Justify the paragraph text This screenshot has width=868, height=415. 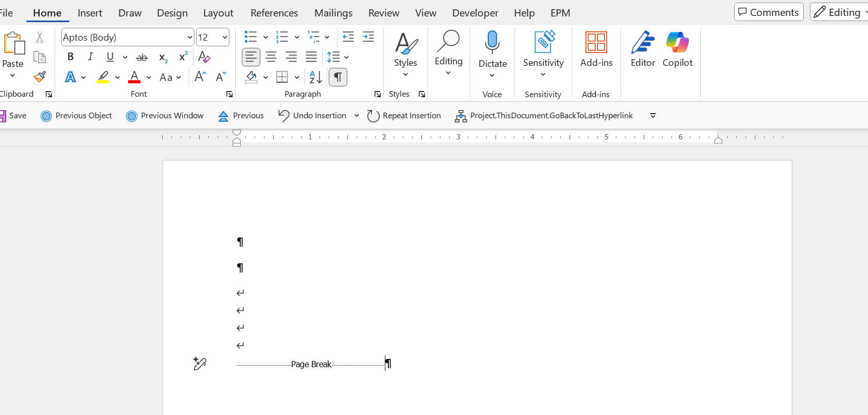point(311,57)
